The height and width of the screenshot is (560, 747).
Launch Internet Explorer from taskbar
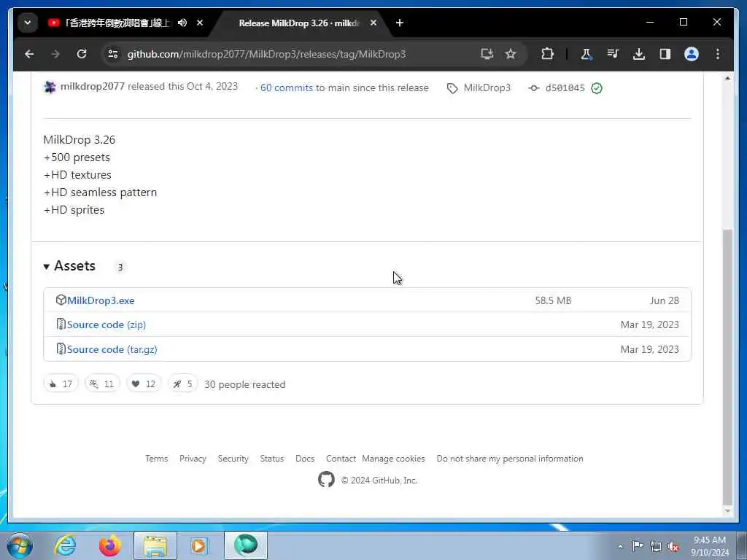pos(65,545)
